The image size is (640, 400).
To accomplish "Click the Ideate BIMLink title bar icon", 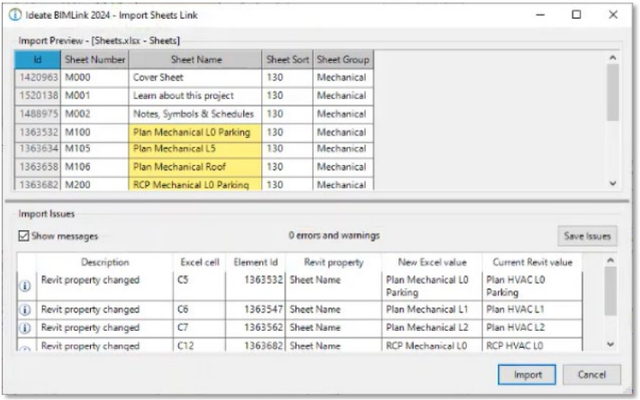I will (x=14, y=15).
